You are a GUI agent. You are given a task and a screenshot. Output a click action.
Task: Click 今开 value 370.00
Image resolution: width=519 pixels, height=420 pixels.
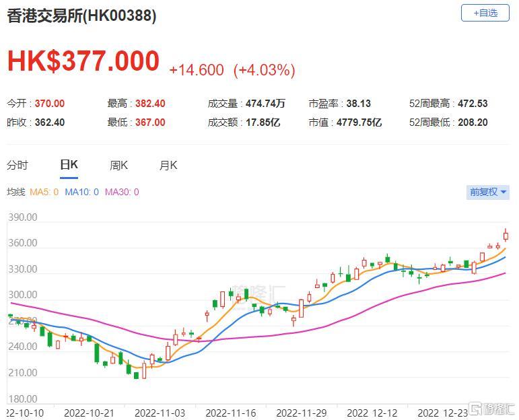(50, 104)
